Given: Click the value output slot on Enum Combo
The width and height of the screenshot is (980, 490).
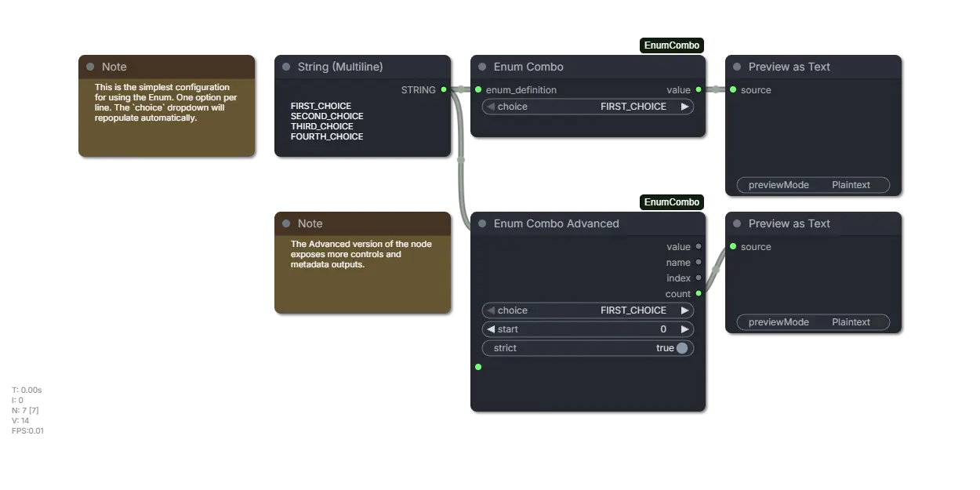Looking at the screenshot, I should [699, 90].
